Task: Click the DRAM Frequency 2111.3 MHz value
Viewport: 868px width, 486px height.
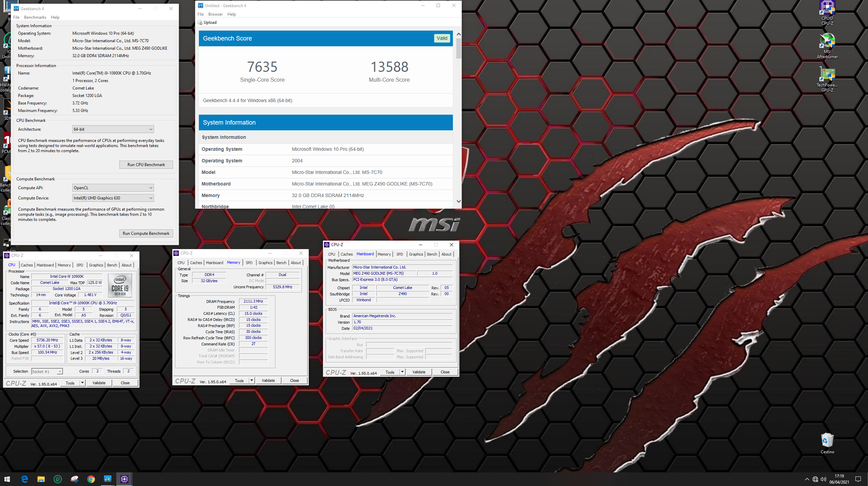Action: 253,302
